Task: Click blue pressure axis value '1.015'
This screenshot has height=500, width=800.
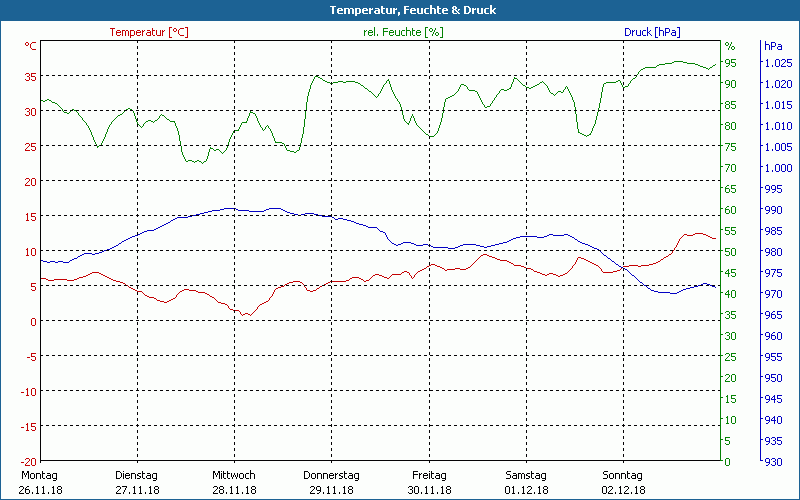Action: 778,105
